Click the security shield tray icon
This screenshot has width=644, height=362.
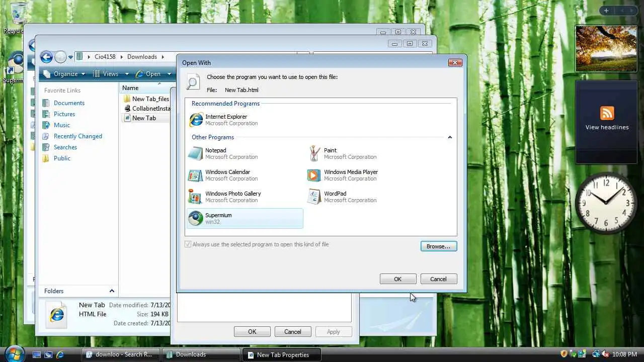pyautogui.click(x=564, y=354)
